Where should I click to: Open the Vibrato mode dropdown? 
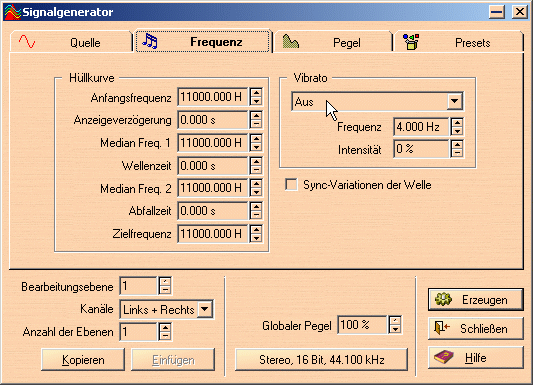[454, 101]
